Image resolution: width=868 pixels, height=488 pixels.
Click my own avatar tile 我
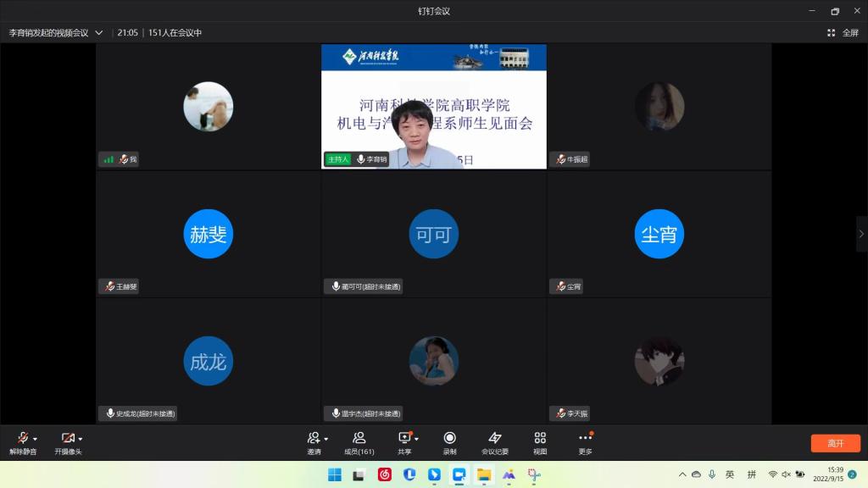209,106
